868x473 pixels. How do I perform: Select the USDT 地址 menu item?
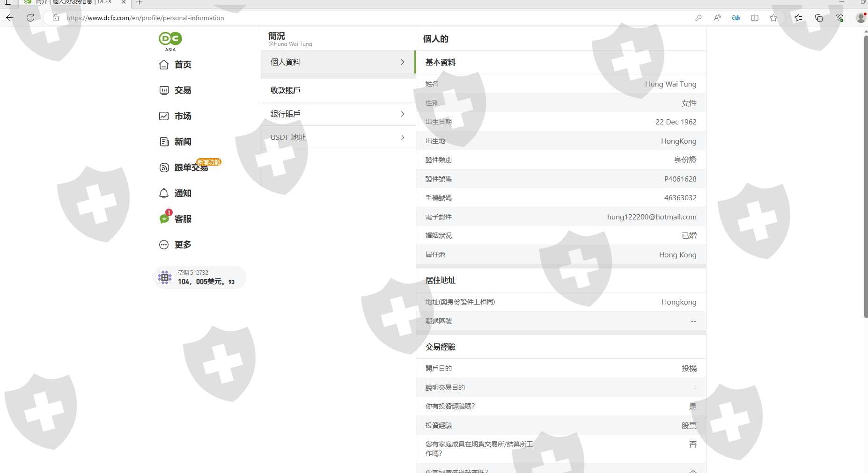click(x=328, y=138)
